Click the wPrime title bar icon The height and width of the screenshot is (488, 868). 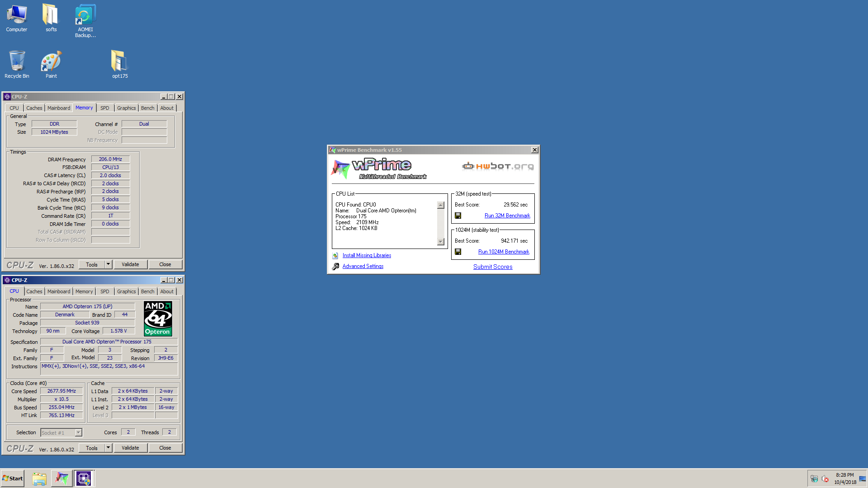pos(333,150)
